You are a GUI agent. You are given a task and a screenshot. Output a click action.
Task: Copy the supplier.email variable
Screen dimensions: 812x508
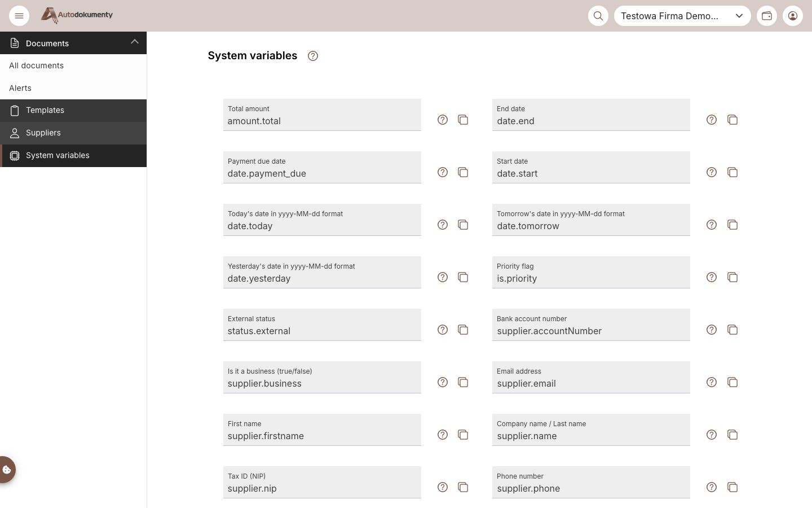coord(732,382)
